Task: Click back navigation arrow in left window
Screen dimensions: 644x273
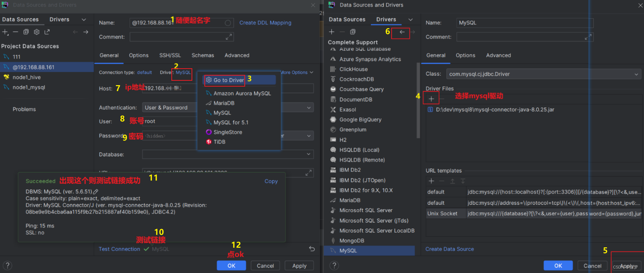Action: click(x=75, y=32)
